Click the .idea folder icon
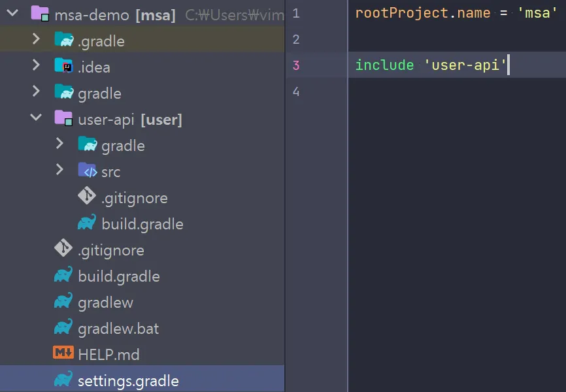Screen dimensions: 566x392 coord(64,67)
